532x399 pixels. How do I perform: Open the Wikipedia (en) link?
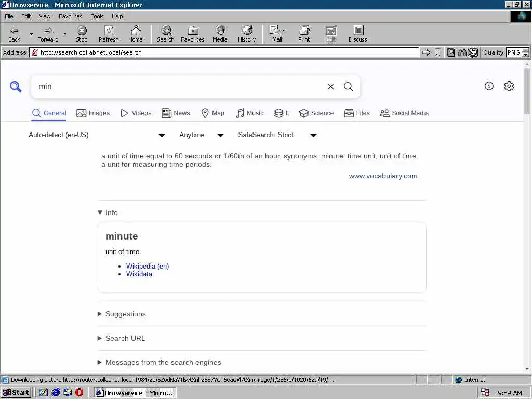(148, 267)
